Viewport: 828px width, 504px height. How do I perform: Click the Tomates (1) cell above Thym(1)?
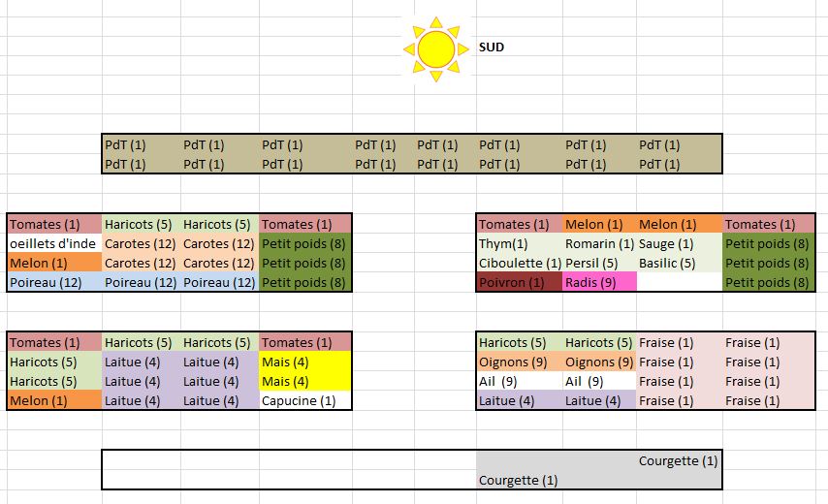519,224
